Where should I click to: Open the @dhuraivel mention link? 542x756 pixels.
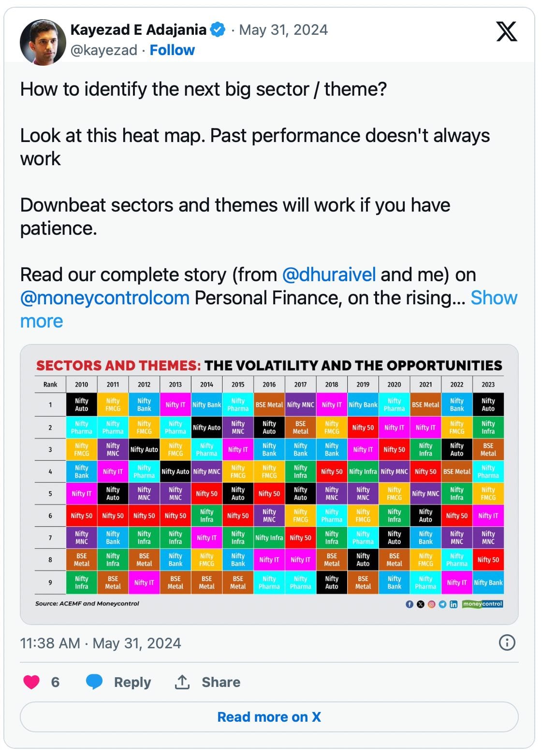[x=329, y=274]
